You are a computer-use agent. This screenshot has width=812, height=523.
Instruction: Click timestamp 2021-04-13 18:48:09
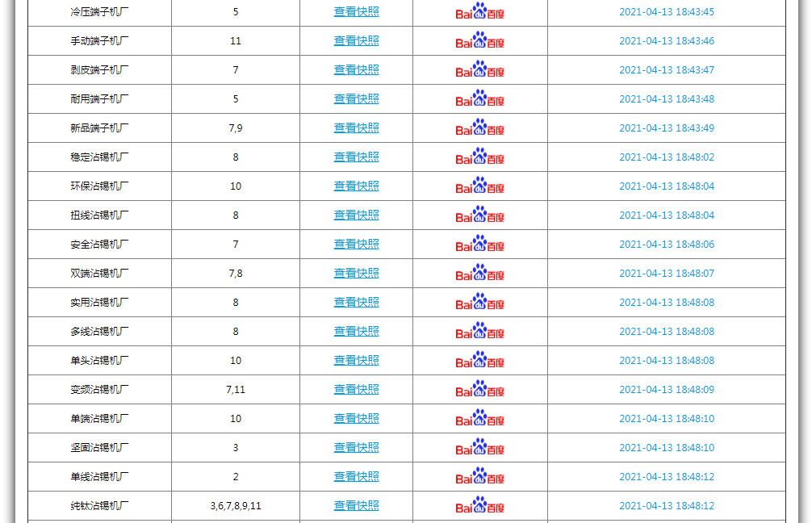point(667,389)
